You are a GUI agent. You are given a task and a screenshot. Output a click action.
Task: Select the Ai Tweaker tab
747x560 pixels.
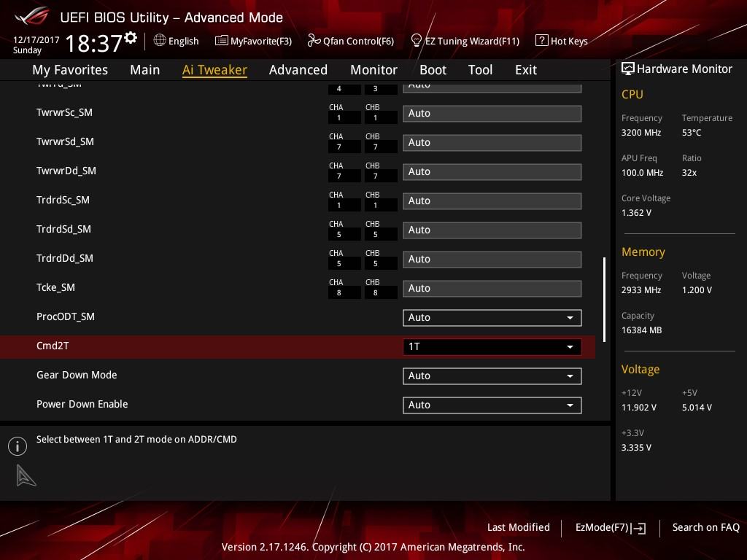(x=214, y=70)
